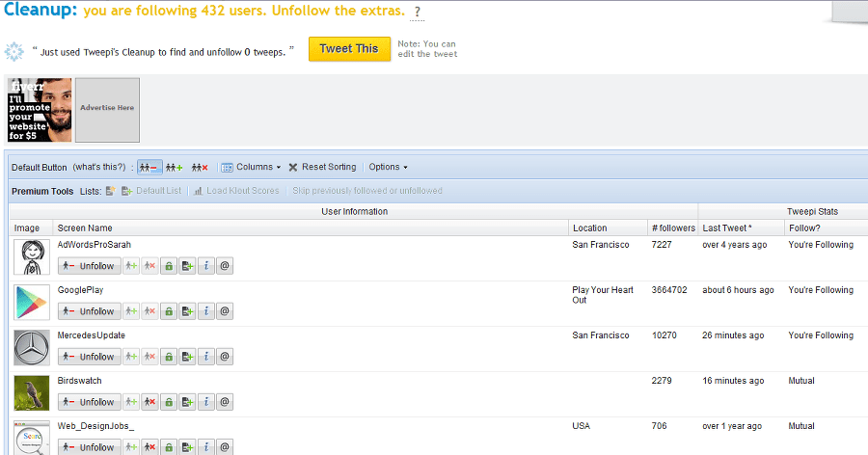Sort by the Last Tweet column header
Image resolution: width=868 pixels, height=455 pixels.
[728, 227]
